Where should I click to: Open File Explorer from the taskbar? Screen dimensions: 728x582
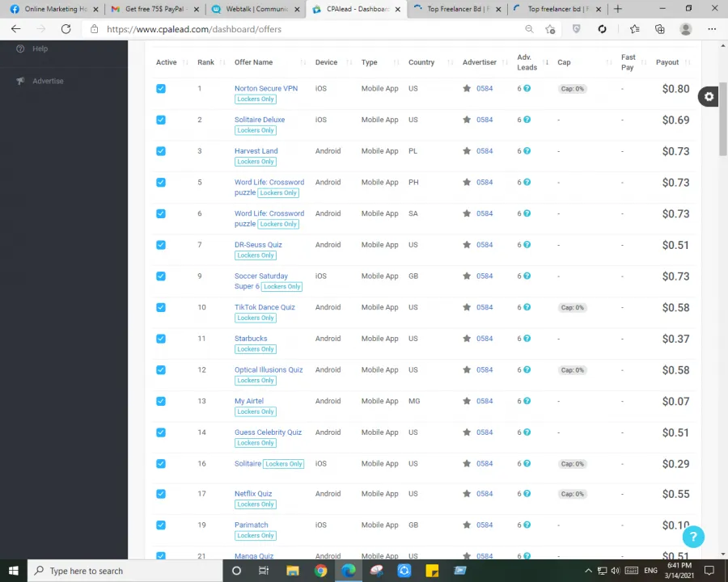(x=293, y=571)
